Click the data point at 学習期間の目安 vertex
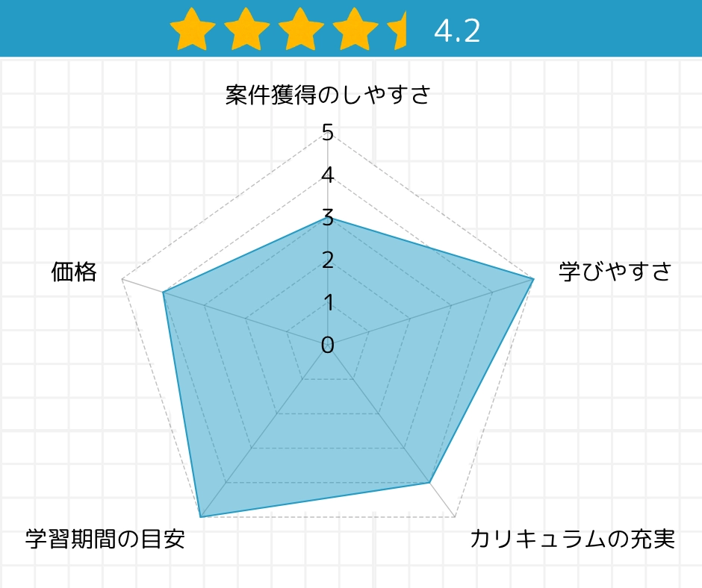 click(x=201, y=517)
